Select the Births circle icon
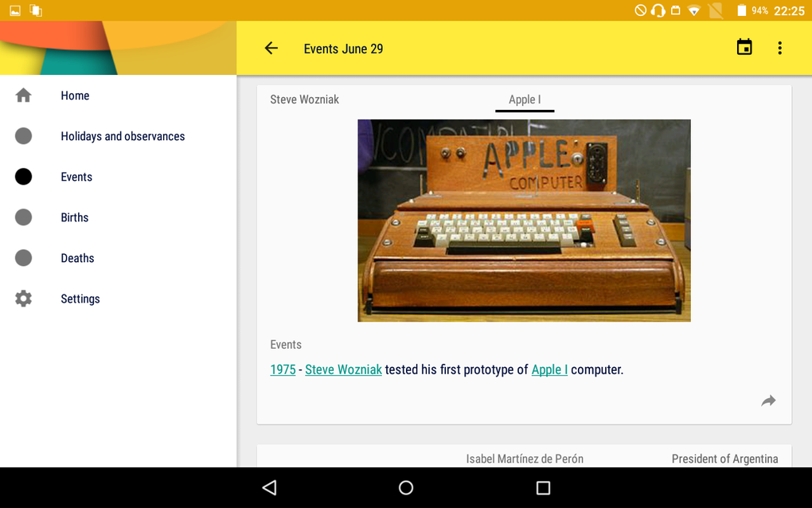This screenshot has width=812, height=508. point(23,217)
